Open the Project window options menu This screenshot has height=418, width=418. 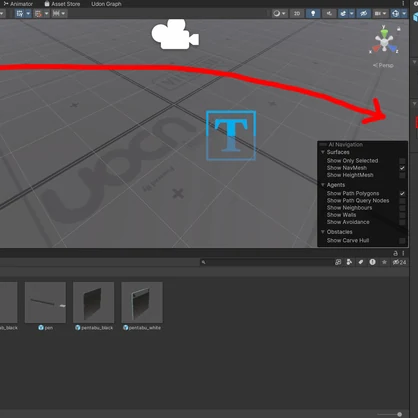point(403,253)
